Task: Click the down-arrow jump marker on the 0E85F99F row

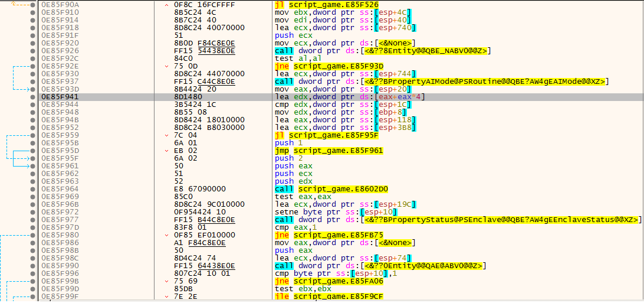Action: (167, 296)
